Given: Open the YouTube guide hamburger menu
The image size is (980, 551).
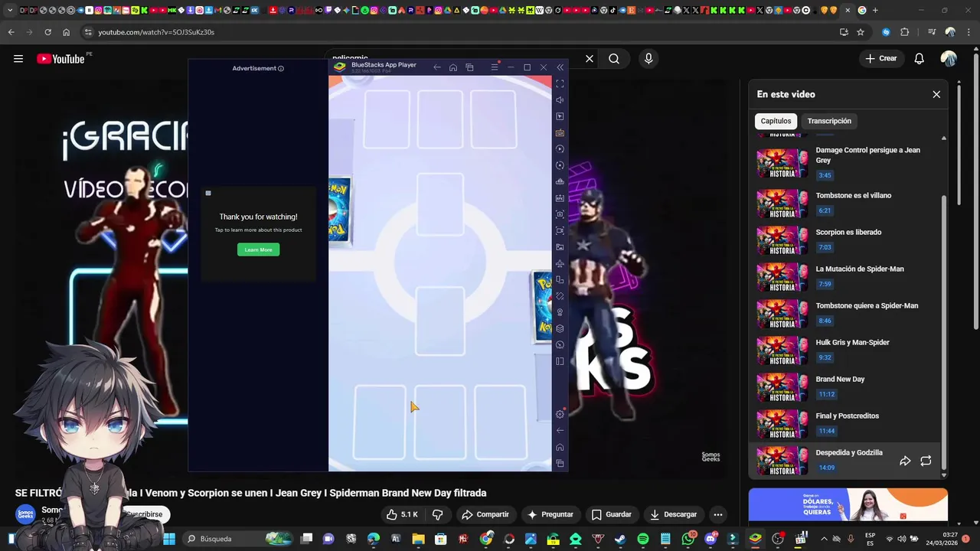Looking at the screenshot, I should 18,59.
